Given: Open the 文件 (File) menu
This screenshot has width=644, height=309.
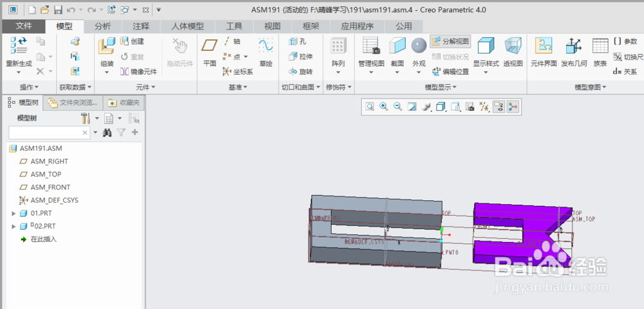Looking at the screenshot, I should pos(23,26).
